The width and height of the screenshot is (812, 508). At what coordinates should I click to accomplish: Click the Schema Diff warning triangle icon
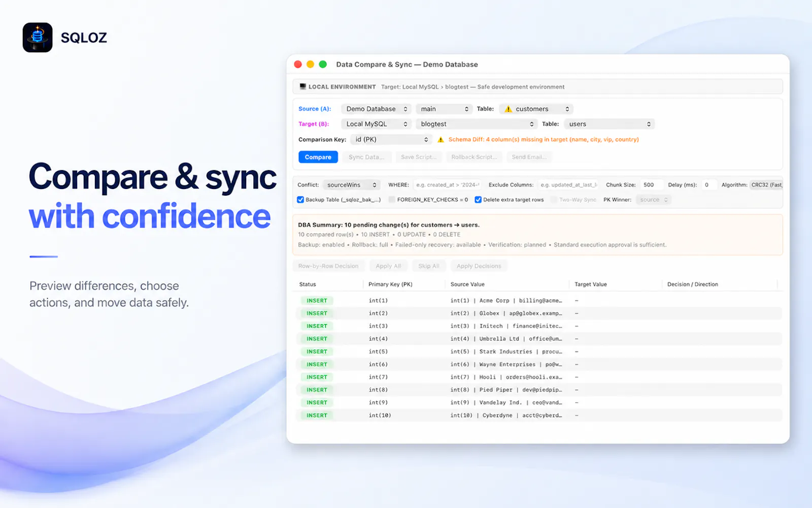tap(441, 140)
